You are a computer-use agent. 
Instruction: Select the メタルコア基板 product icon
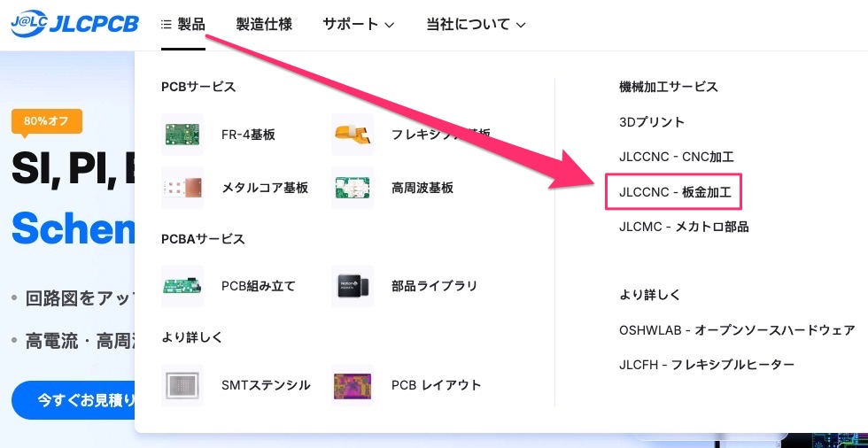pyautogui.click(x=182, y=188)
